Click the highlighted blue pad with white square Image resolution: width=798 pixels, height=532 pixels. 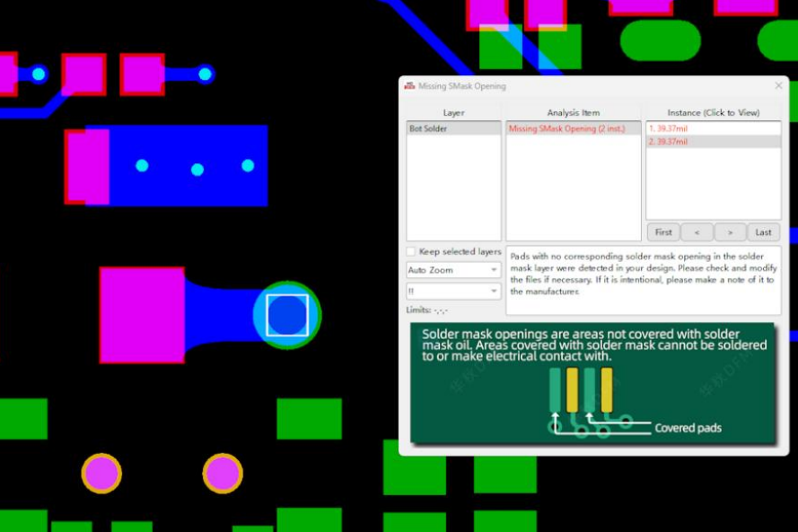click(287, 314)
